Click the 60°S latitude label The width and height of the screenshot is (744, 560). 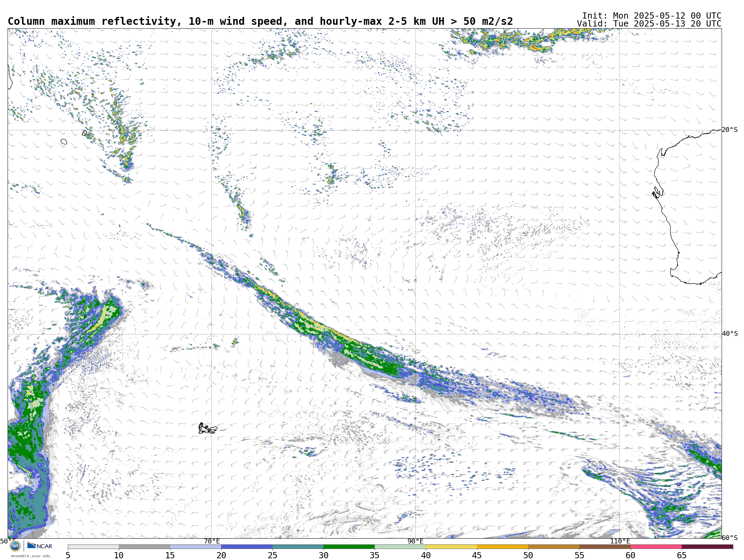730,538
